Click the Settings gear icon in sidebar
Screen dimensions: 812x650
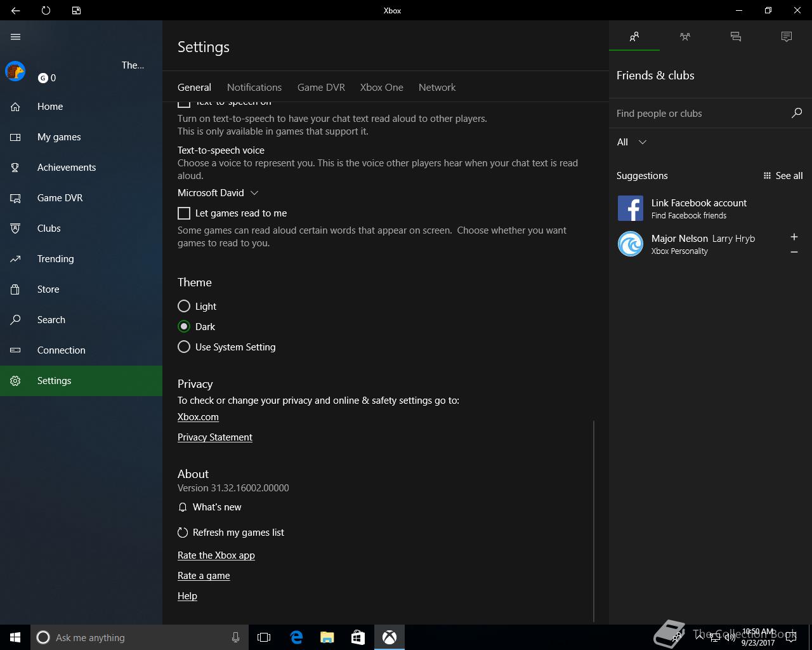15,381
